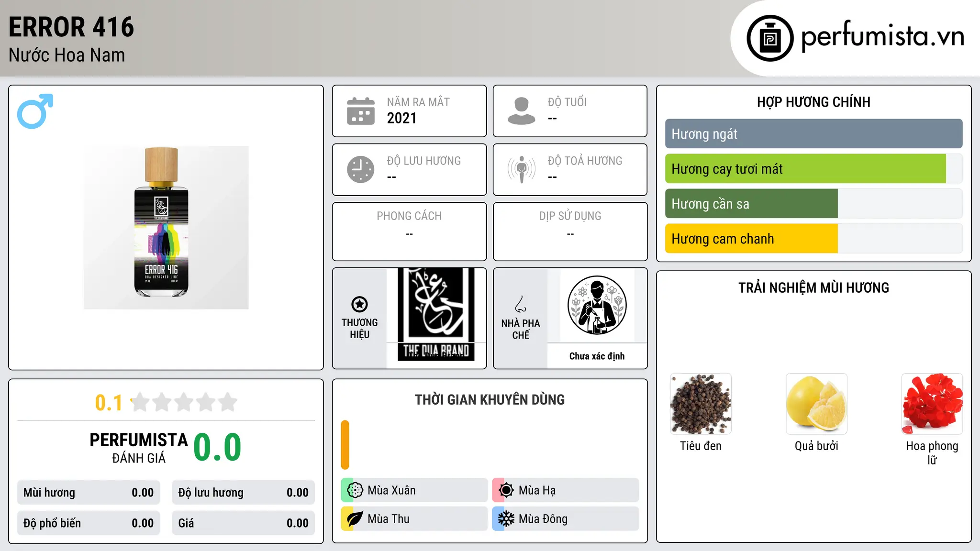Click the Giá score row
The image size is (980, 551).
click(x=244, y=523)
